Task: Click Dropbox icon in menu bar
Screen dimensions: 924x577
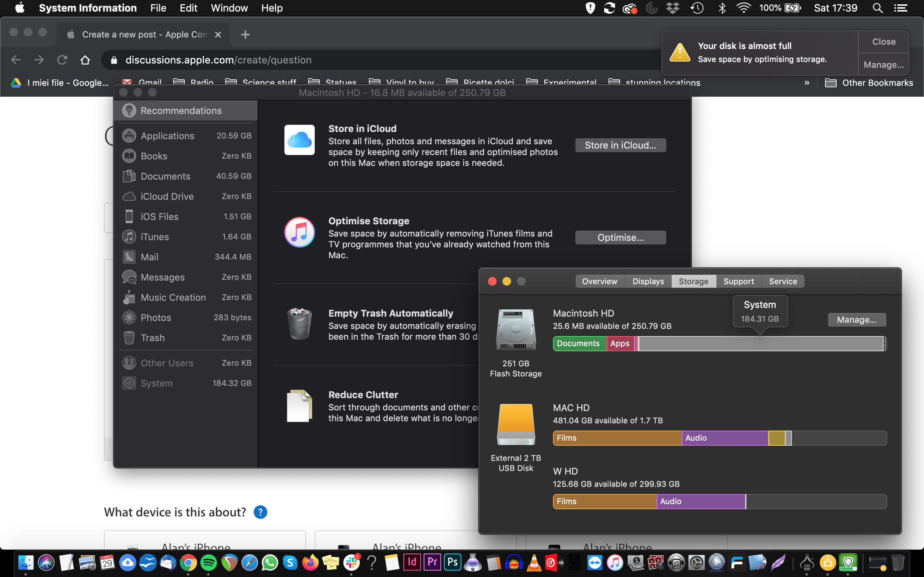Action: (673, 8)
